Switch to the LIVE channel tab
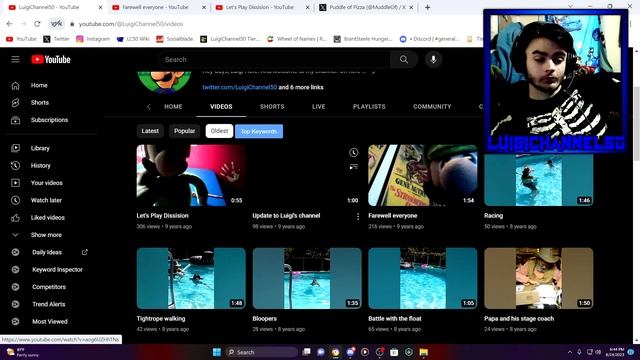The width and height of the screenshot is (640, 360). (x=318, y=107)
